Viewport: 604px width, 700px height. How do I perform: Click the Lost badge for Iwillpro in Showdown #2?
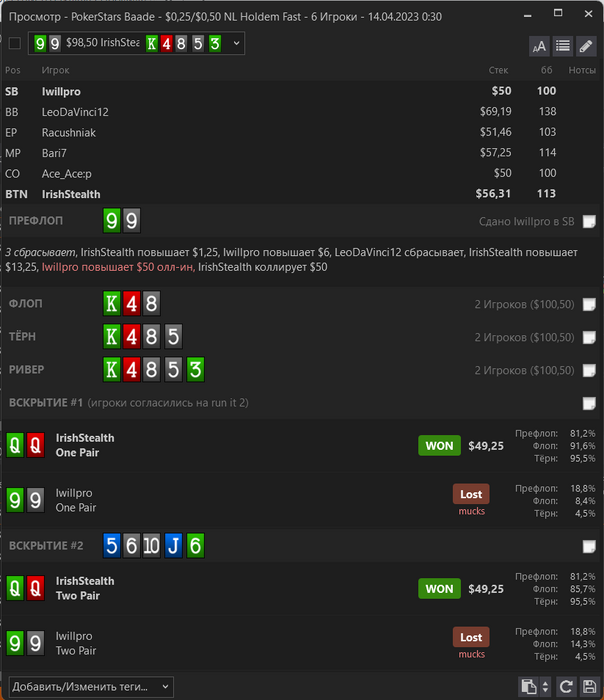[x=471, y=637]
